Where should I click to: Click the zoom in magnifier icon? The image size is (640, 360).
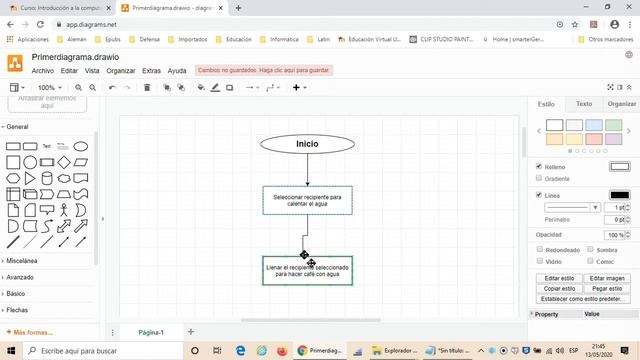[78, 87]
